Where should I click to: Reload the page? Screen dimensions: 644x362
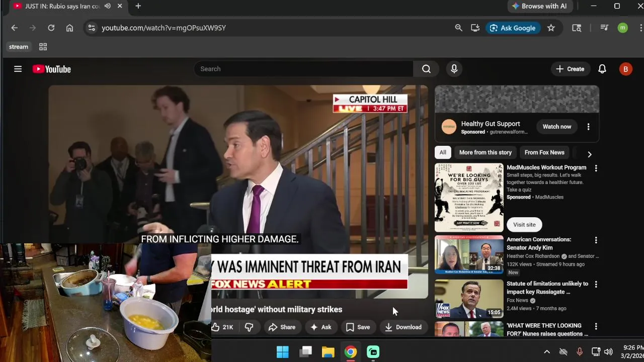51,28
